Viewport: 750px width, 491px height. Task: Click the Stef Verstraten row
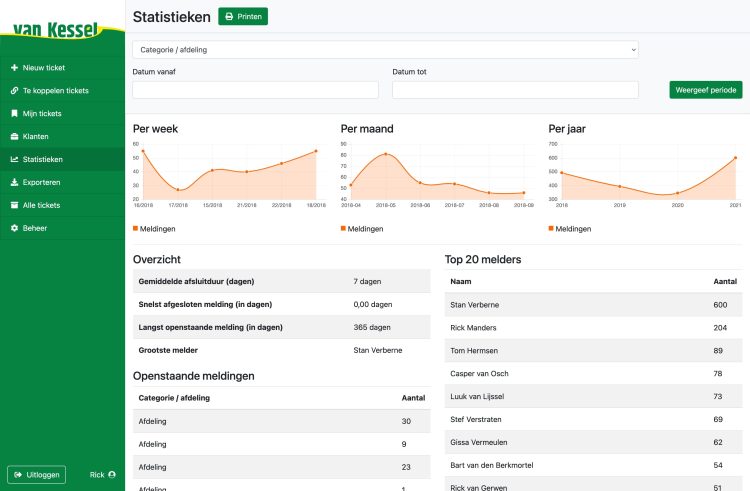[594, 420]
